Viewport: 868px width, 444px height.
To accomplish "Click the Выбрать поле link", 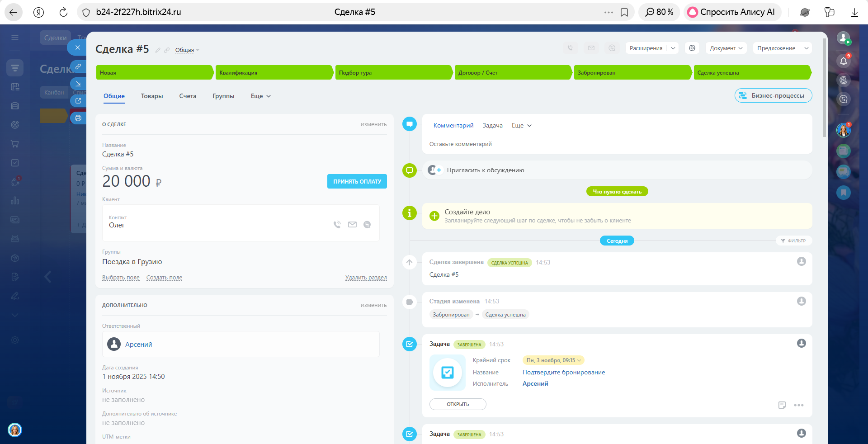I will tap(121, 278).
